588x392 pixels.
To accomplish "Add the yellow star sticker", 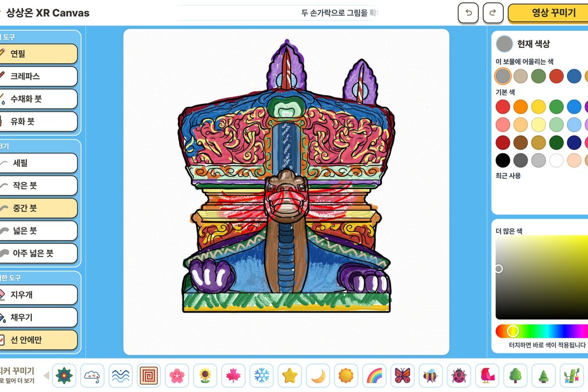I will pyautogui.click(x=290, y=376).
